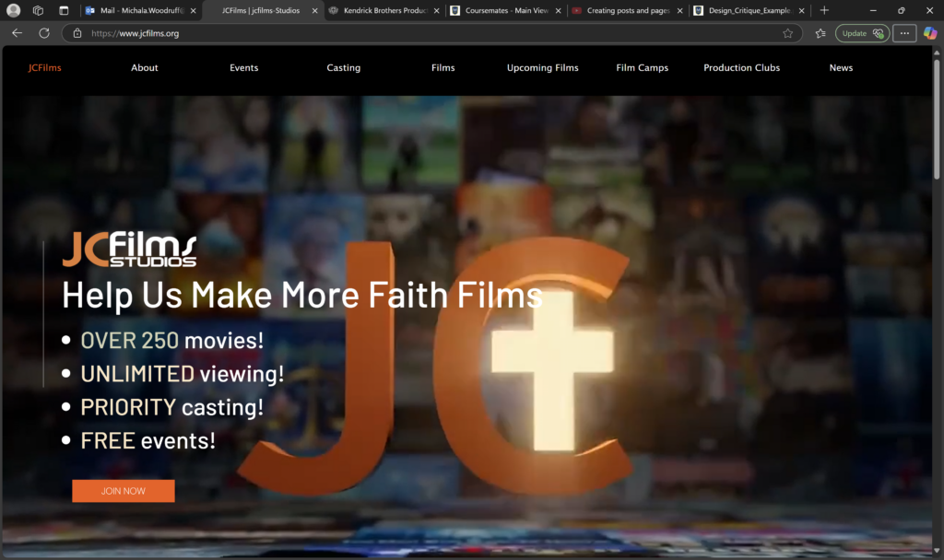The image size is (944, 560).
Task: Click the page's vertical scrollbar
Action: coord(937,276)
